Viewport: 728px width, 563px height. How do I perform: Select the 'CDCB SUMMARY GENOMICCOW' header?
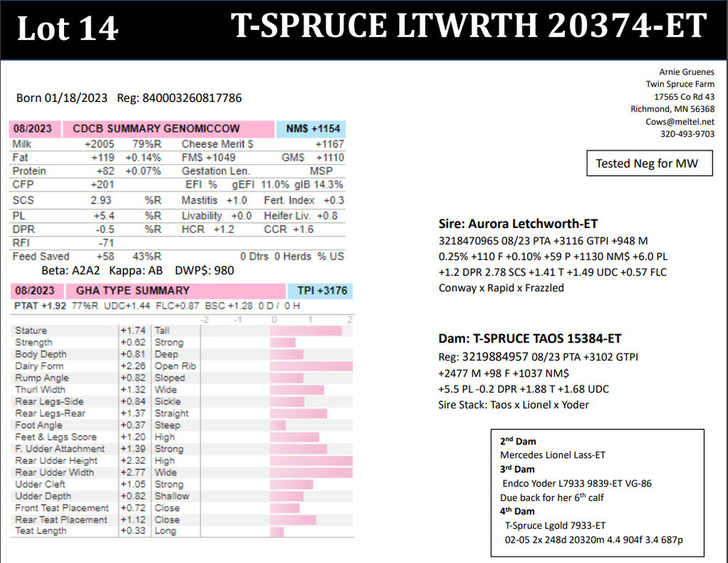point(168,129)
